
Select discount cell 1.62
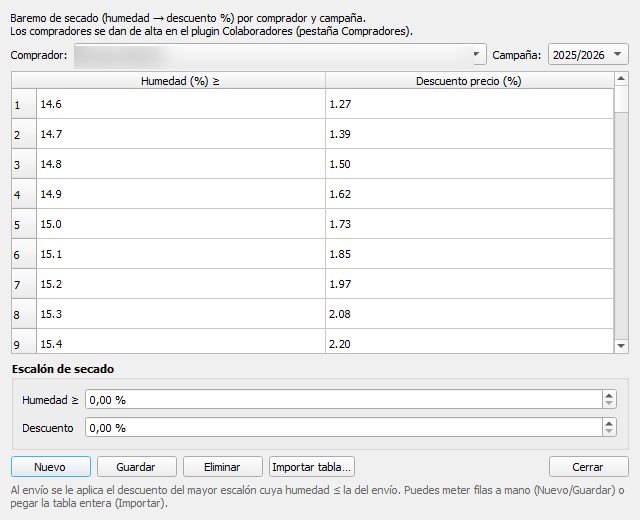(469, 194)
